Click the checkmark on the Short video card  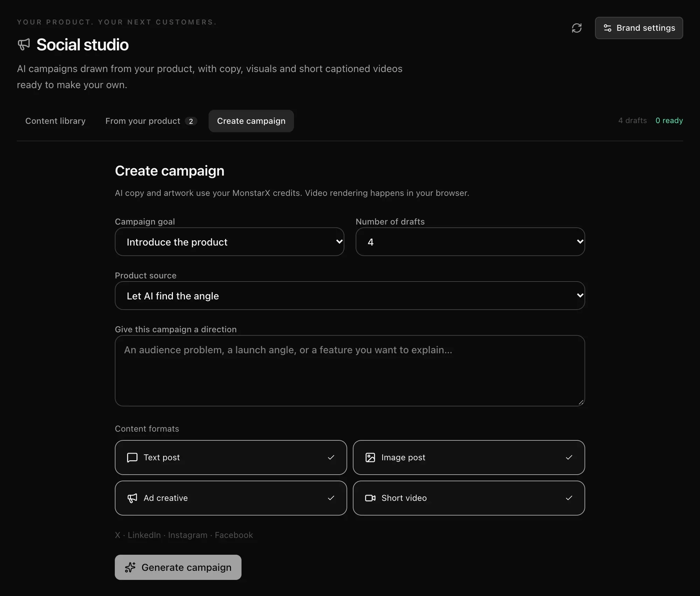click(x=569, y=498)
